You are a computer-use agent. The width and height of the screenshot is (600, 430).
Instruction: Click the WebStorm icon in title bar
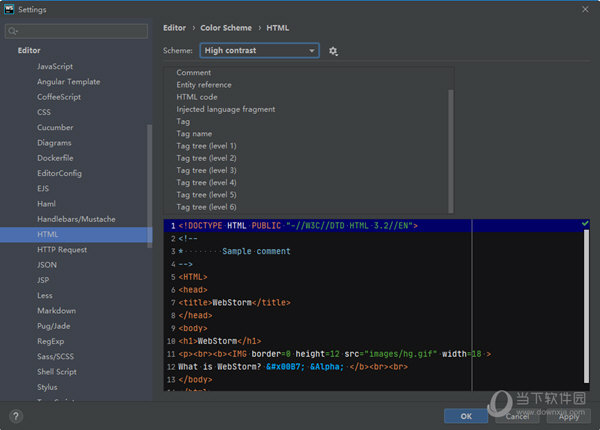tap(9, 9)
